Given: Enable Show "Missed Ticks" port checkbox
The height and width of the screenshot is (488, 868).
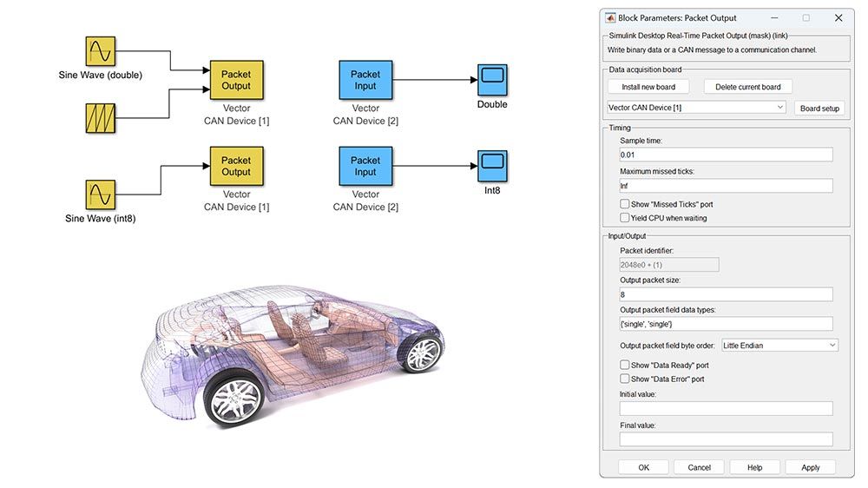Looking at the screenshot, I should click(x=625, y=204).
